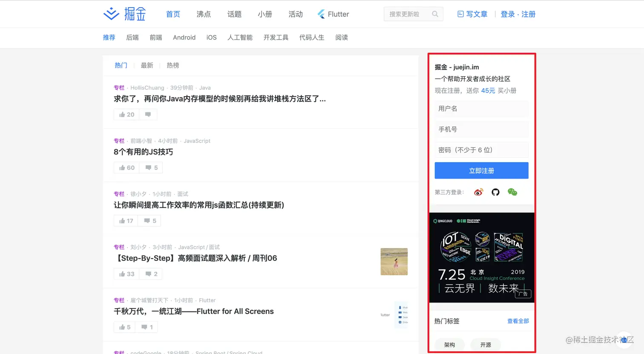Open article 求你了，再问你Java内存模型
This screenshot has width=644, height=354.
coord(220,99)
